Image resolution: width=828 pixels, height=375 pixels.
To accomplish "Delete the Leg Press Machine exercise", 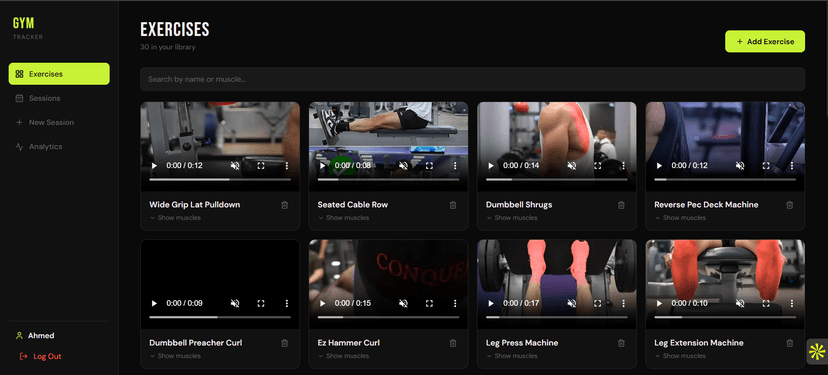I will pos(621,343).
